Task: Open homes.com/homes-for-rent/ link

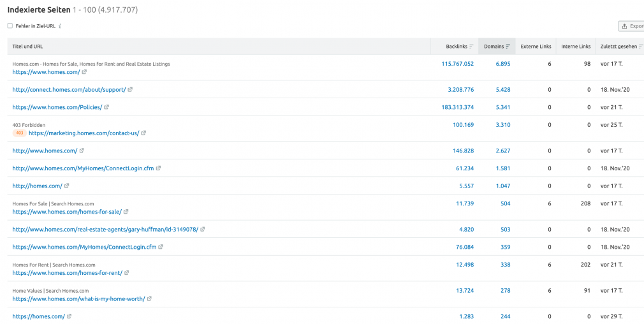Action: click(68, 273)
